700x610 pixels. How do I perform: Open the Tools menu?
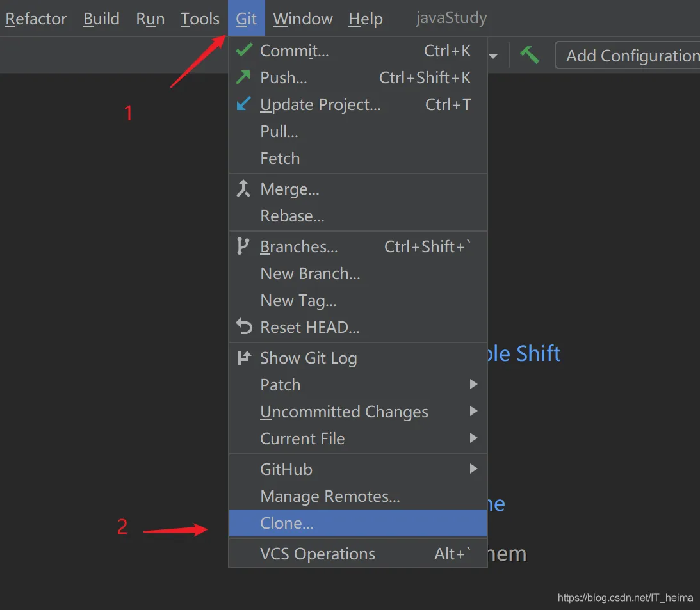click(x=200, y=19)
